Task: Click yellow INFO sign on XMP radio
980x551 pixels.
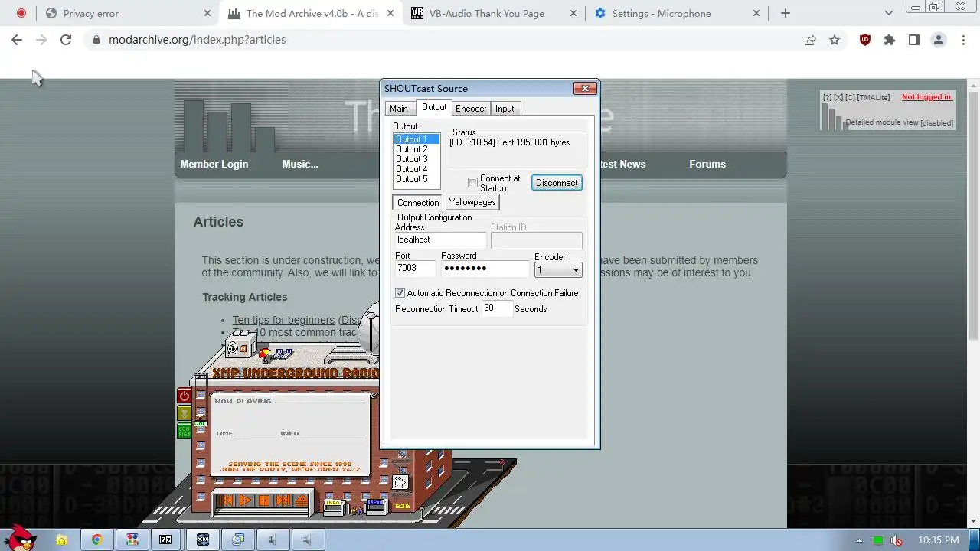Action: [333, 504]
